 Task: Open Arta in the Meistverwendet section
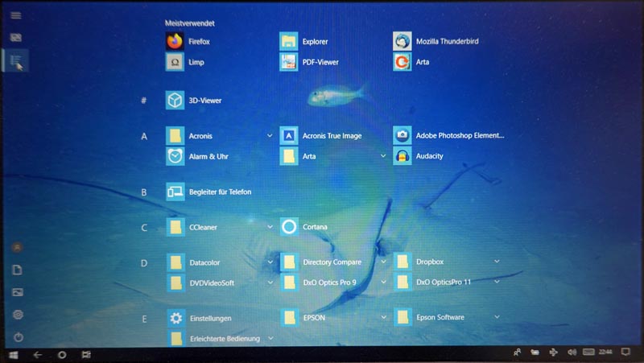point(411,62)
